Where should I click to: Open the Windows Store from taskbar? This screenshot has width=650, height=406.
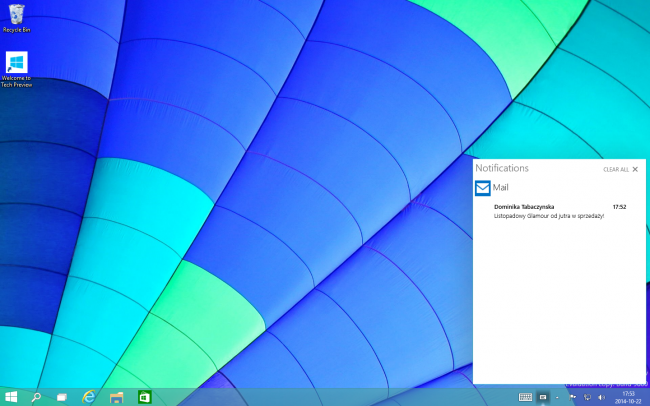point(144,397)
